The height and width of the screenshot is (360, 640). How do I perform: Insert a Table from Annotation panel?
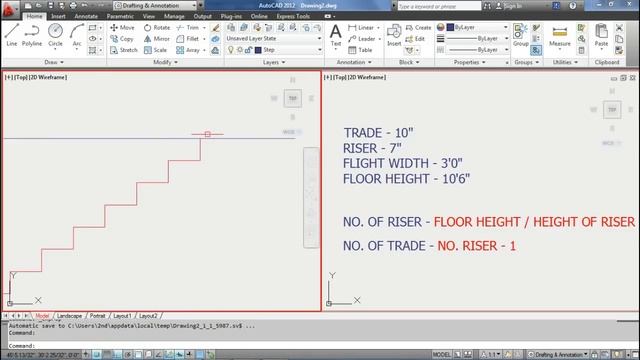pos(360,50)
